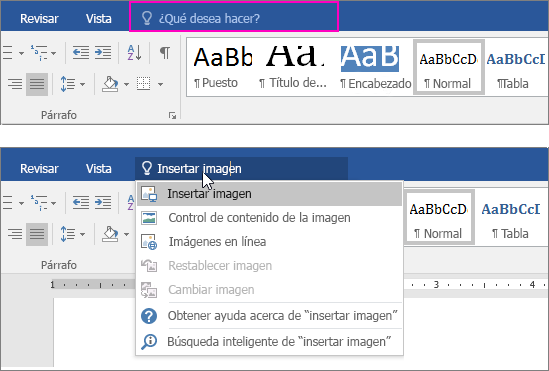Click 'Cambiar imagen' entry
549x371 pixels.
[x=269, y=290]
